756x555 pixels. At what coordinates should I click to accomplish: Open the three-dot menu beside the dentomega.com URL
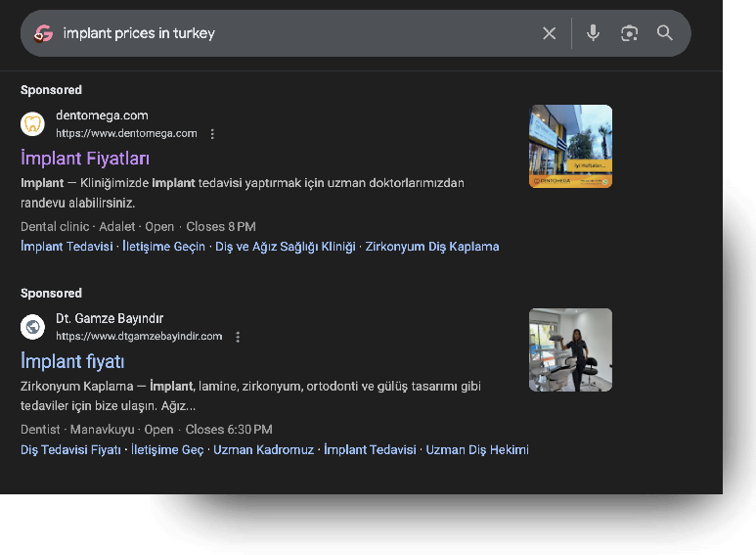click(212, 134)
